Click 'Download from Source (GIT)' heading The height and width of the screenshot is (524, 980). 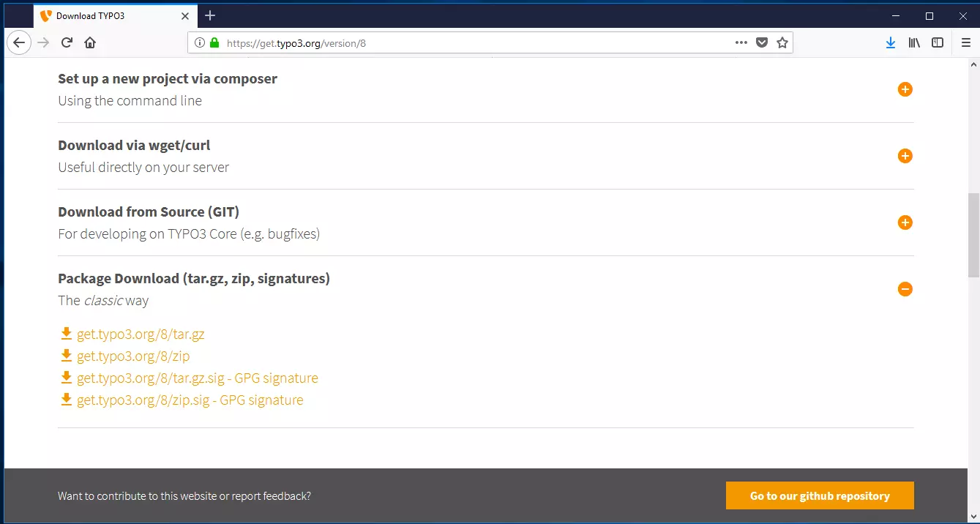point(149,212)
